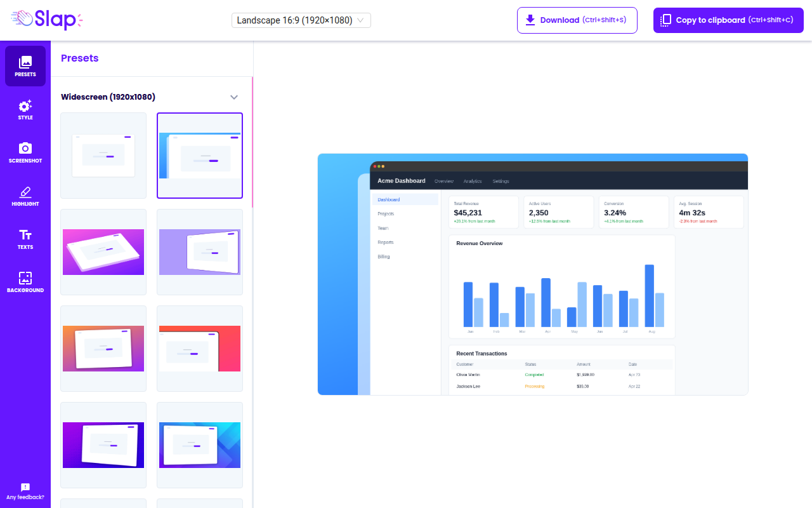The image size is (812, 508).
Task: Select the plain white centered preset thumbnail
Action: (103, 156)
